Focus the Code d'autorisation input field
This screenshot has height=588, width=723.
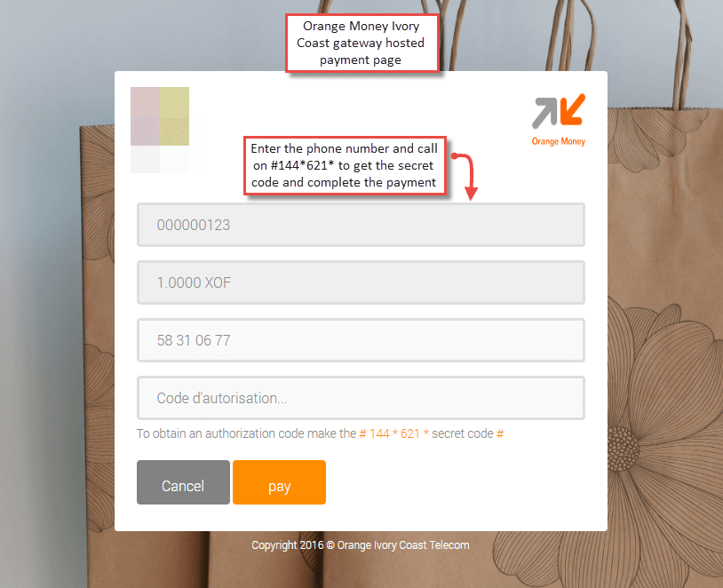click(x=361, y=398)
